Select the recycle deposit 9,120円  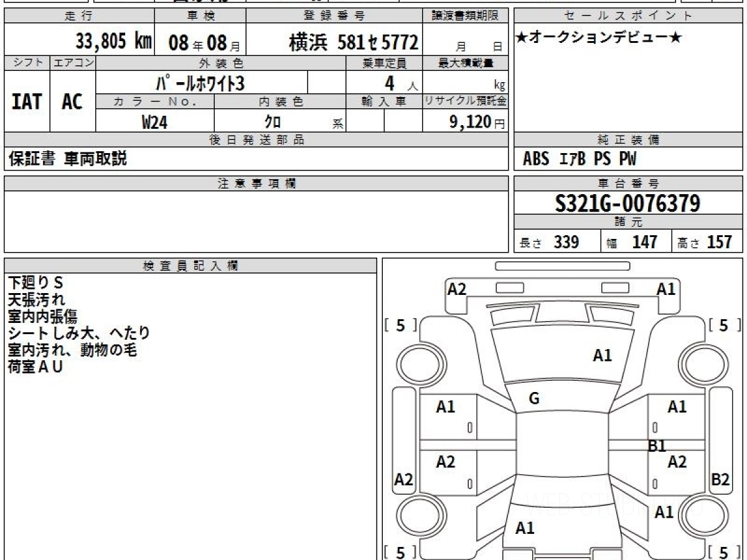tap(477, 122)
